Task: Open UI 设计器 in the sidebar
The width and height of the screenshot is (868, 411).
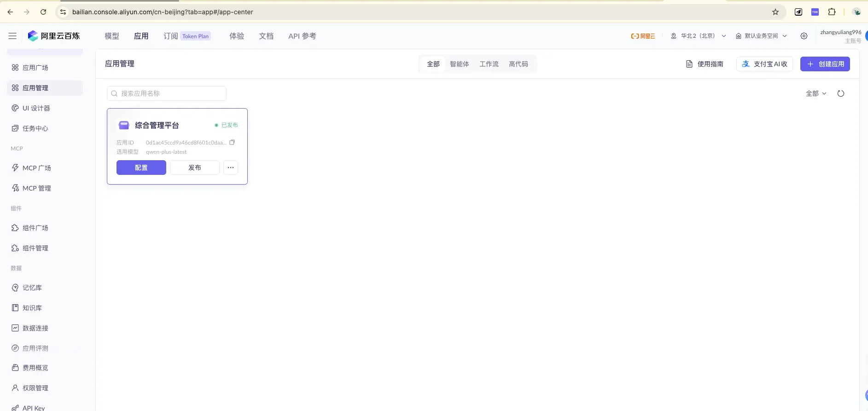Action: [45, 108]
